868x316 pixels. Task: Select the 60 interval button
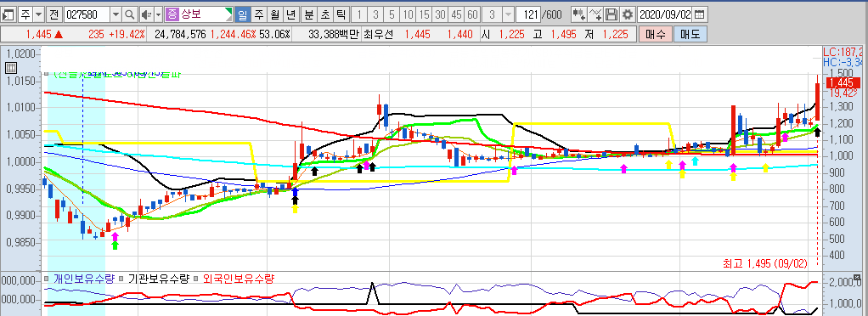coord(472,14)
